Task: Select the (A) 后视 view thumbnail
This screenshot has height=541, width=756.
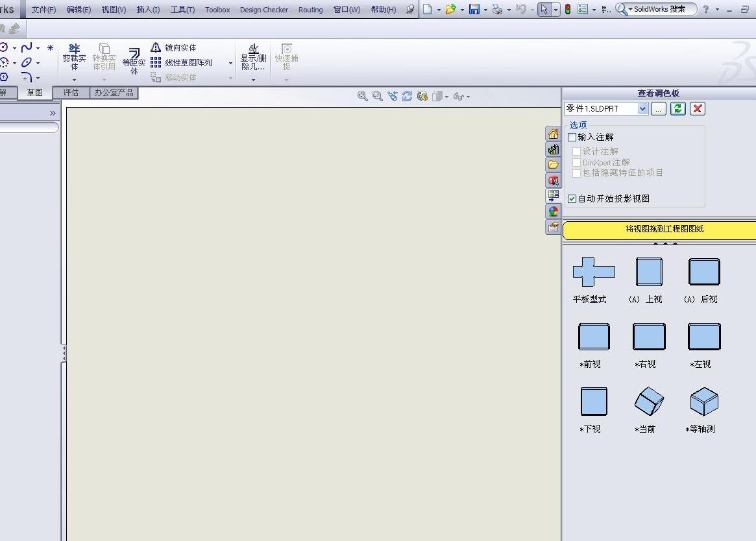Action: [704, 272]
